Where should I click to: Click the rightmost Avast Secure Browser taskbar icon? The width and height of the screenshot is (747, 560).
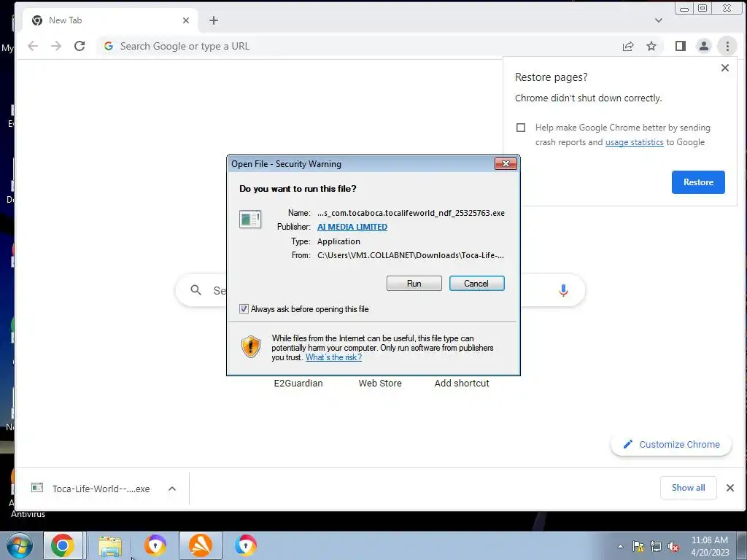(x=245, y=545)
